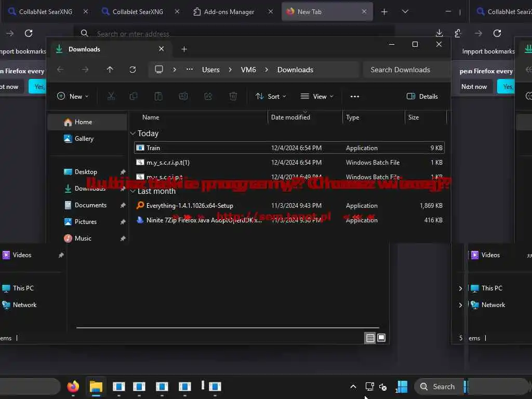Open Firefox from the taskbar
This screenshot has height=399, width=532.
coord(73,386)
